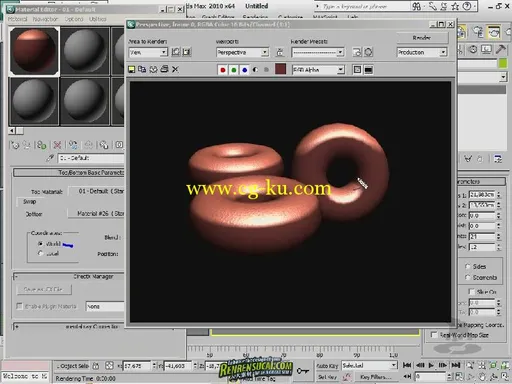Click the dark red color swatch
Image resolution: width=512 pixels, height=384 pixels.
281,69
